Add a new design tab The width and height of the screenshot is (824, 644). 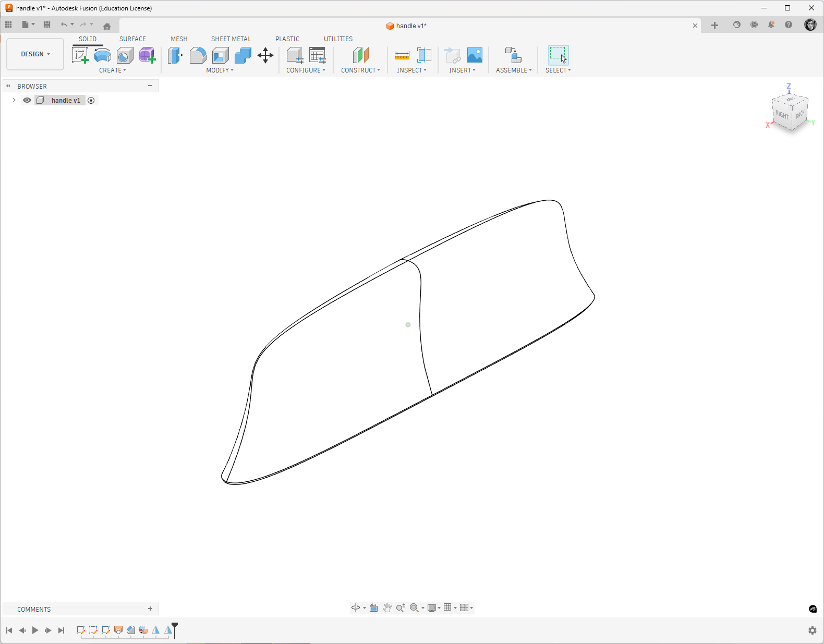(714, 25)
